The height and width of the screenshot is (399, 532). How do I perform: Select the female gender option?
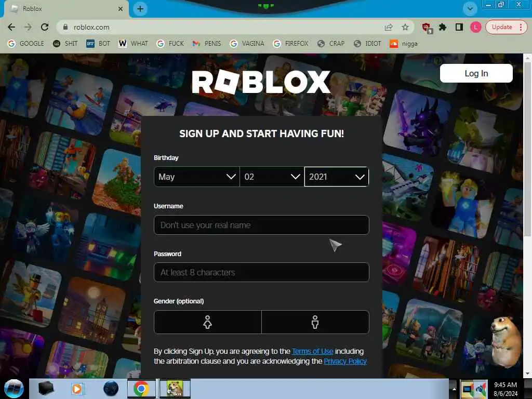point(208,322)
